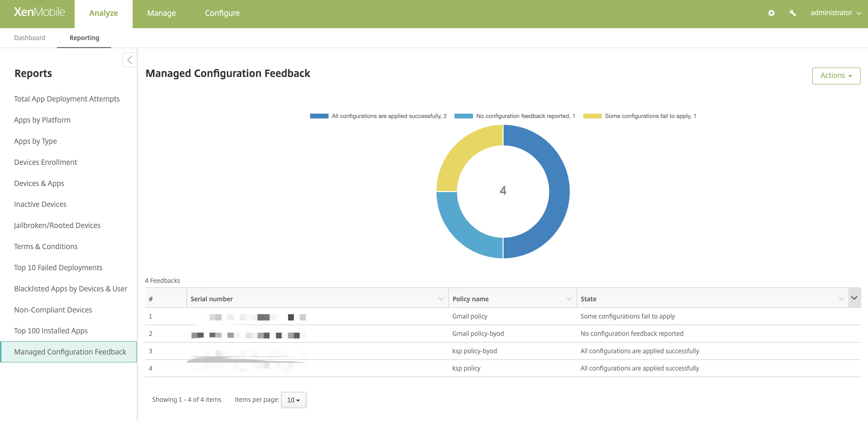Click the yellow legend swatch for failed configurations
The height and width of the screenshot is (421, 868).
click(592, 116)
